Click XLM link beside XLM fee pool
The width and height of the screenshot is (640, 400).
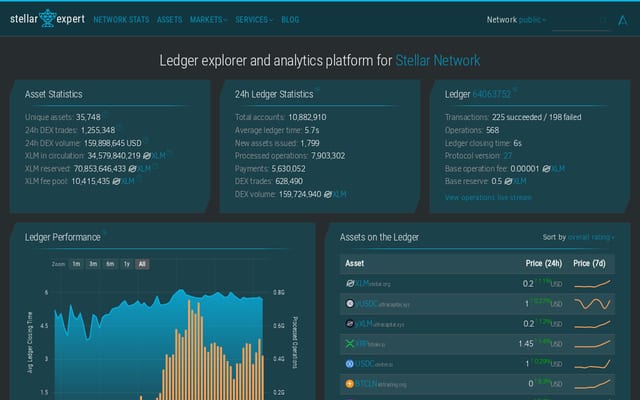coord(128,181)
